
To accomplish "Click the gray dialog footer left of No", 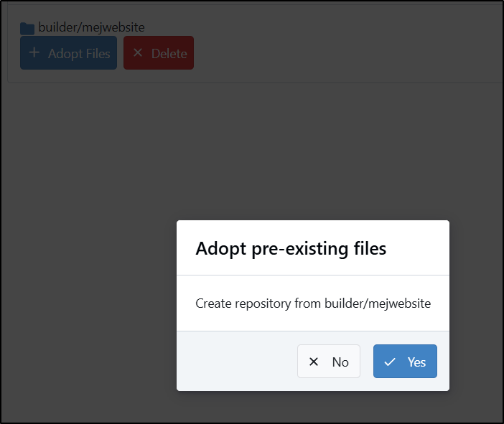I will tap(236, 362).
